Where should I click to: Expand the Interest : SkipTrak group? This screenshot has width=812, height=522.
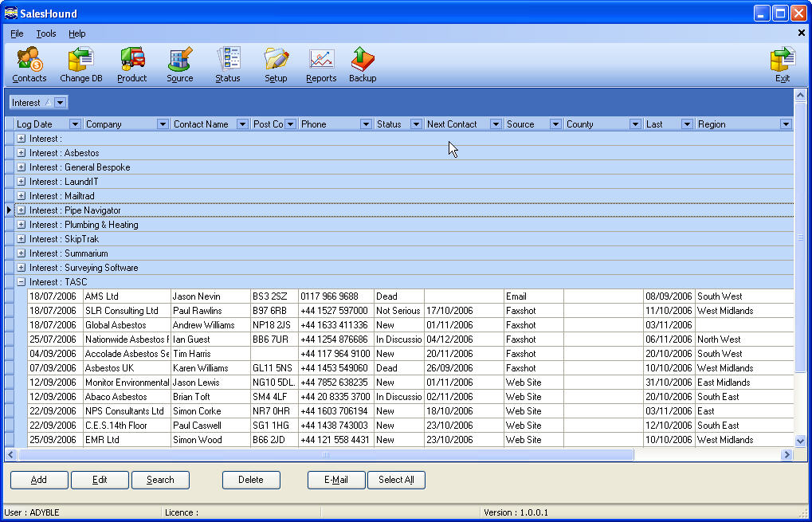click(x=22, y=239)
